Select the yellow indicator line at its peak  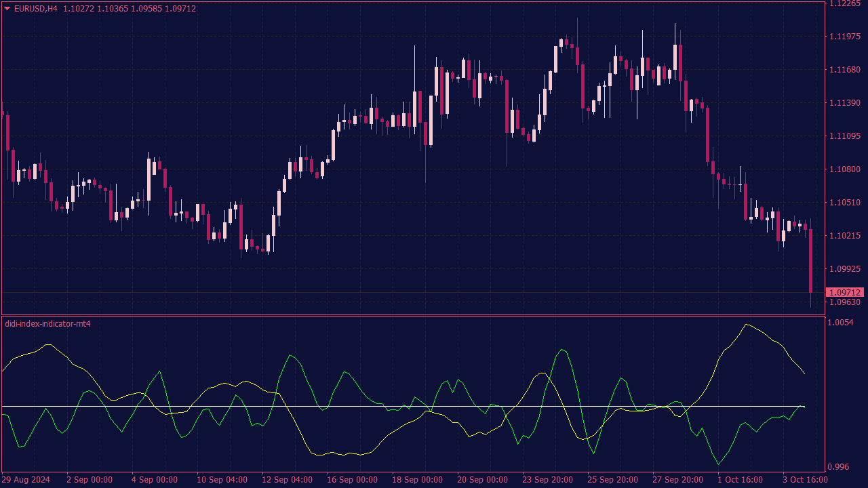point(747,325)
